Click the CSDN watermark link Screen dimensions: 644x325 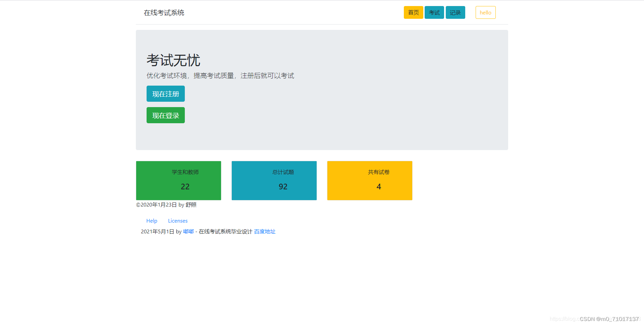tap(609, 319)
